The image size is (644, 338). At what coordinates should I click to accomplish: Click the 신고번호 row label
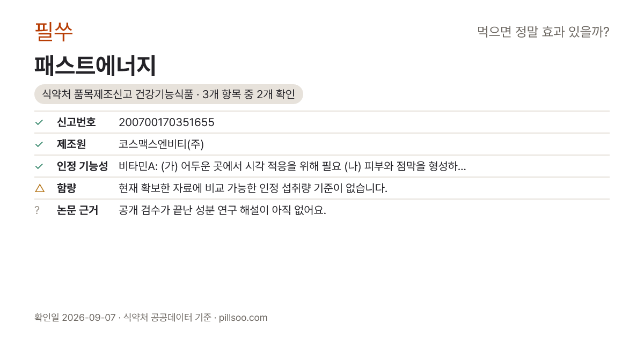[76, 122]
